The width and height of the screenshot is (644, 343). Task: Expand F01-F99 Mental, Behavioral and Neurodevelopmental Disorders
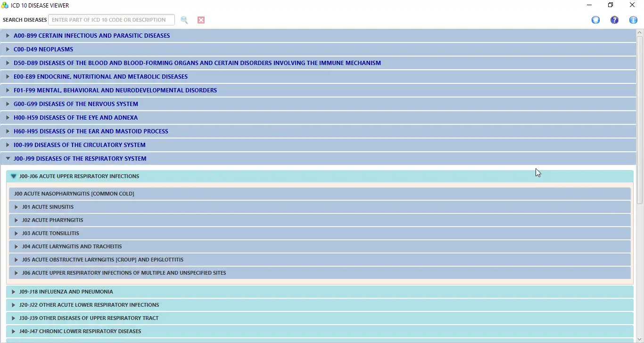click(x=319, y=90)
